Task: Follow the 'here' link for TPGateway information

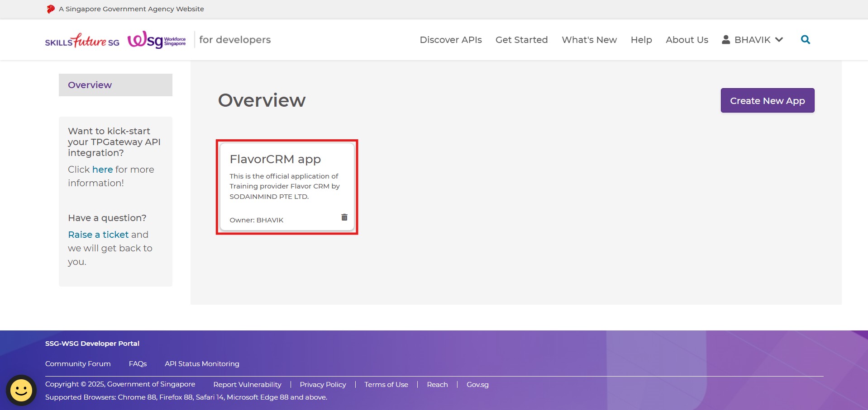Action: pyautogui.click(x=102, y=170)
